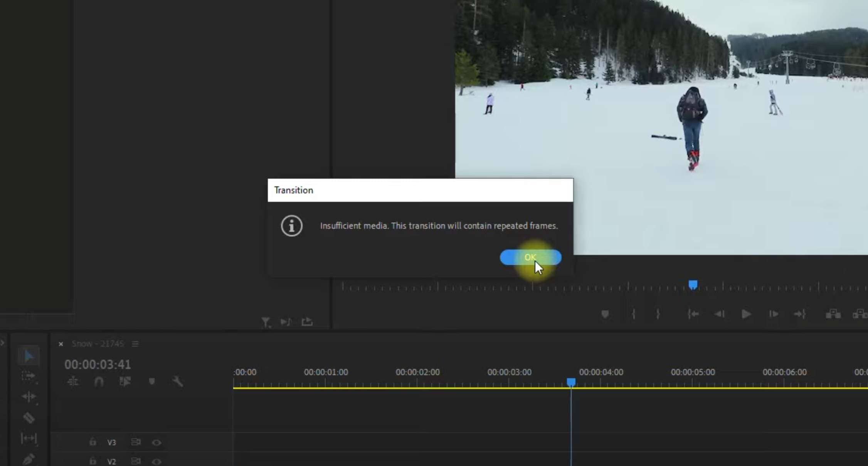This screenshot has height=466, width=868.
Task: Add marker in the timeline header
Action: pos(152,382)
